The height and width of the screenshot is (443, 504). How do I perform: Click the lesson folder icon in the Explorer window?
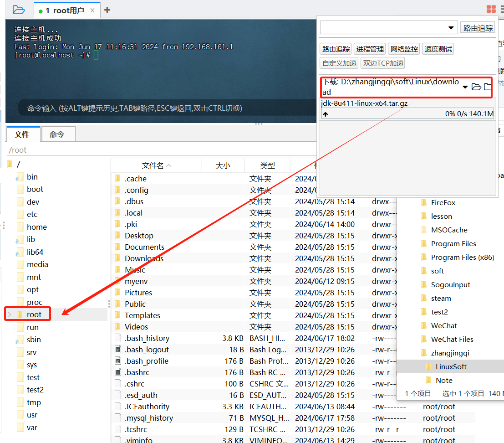[x=424, y=216]
